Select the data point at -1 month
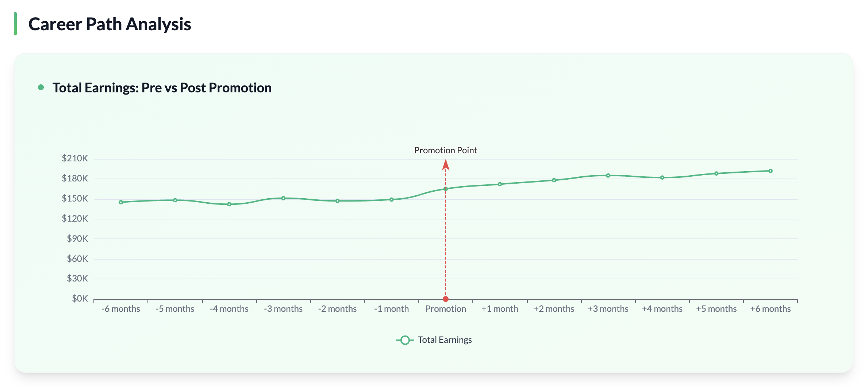This screenshot has width=868, height=387. [x=392, y=200]
